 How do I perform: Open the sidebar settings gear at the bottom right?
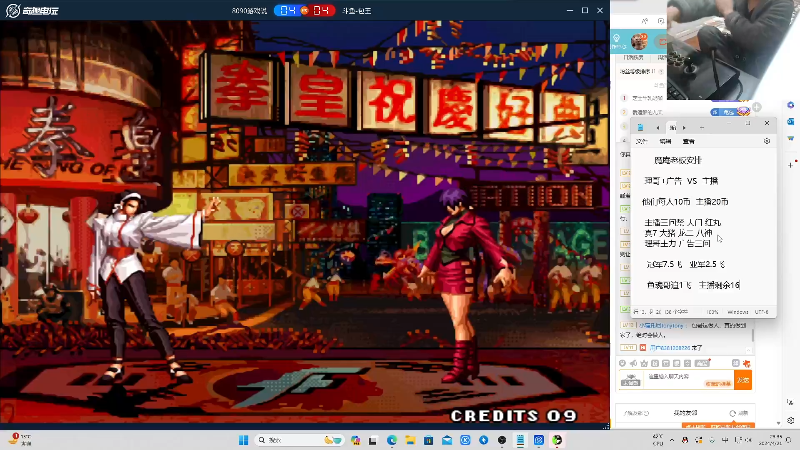(x=790, y=420)
